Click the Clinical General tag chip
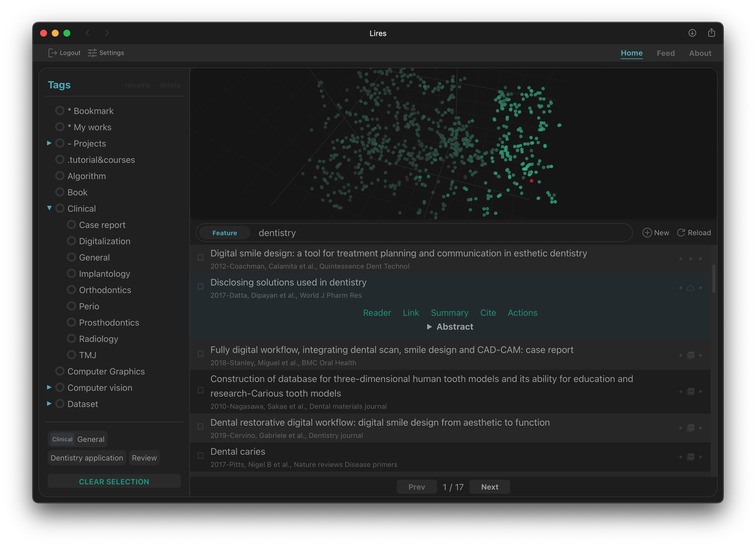The height and width of the screenshot is (546, 756). coord(78,439)
